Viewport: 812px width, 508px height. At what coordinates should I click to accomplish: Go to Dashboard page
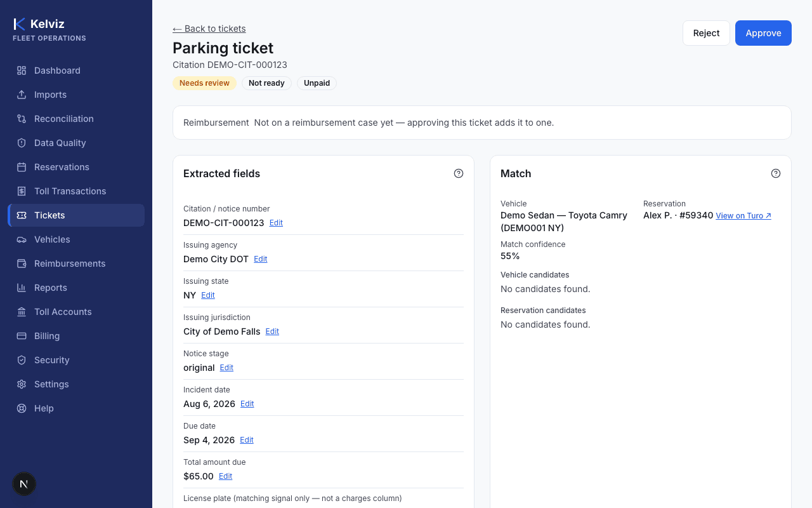coord(76,70)
